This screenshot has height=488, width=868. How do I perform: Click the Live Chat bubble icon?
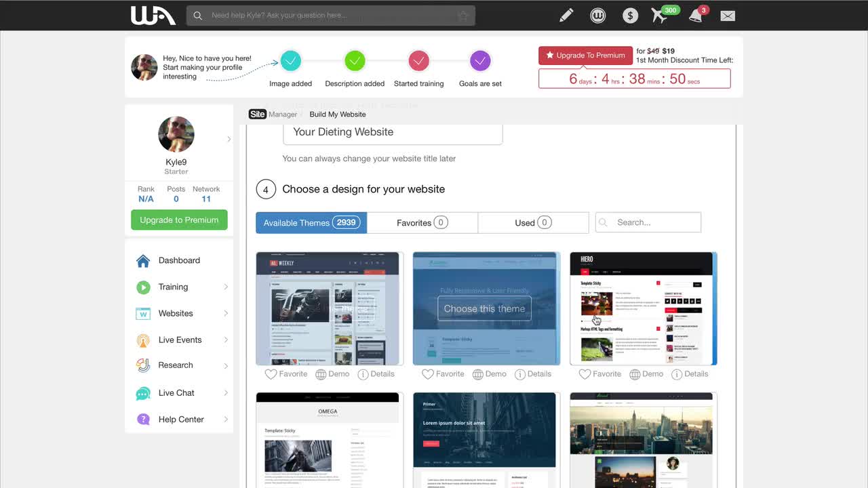point(143,393)
